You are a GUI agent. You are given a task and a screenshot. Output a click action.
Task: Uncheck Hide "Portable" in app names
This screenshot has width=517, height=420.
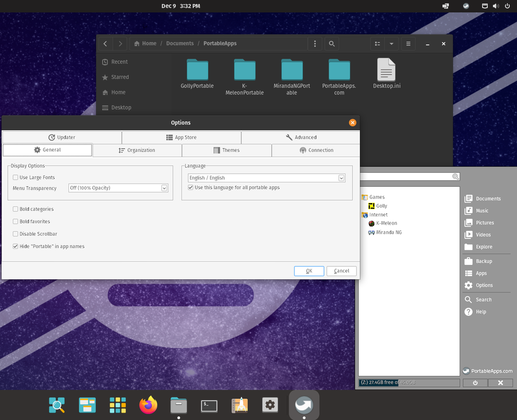(16, 247)
